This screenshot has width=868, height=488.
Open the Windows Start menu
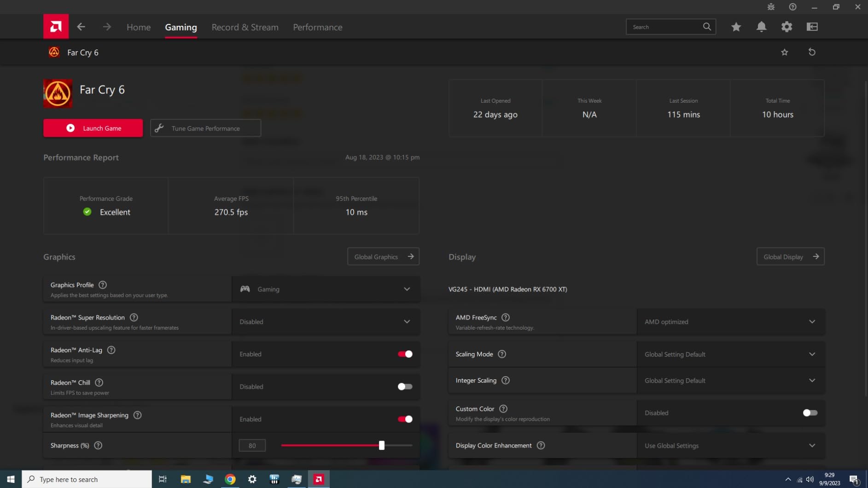pos(11,479)
